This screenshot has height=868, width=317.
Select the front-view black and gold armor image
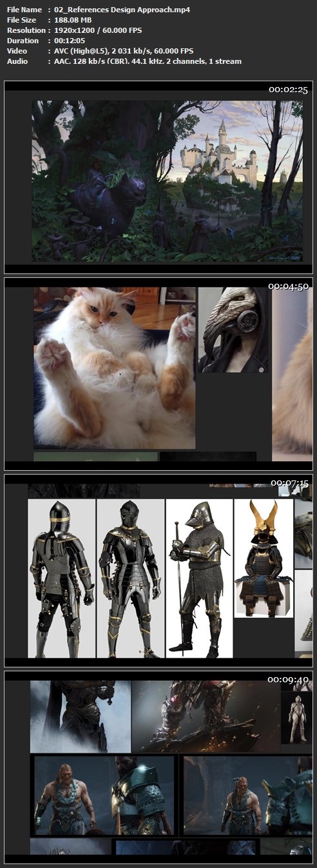pos(130,578)
